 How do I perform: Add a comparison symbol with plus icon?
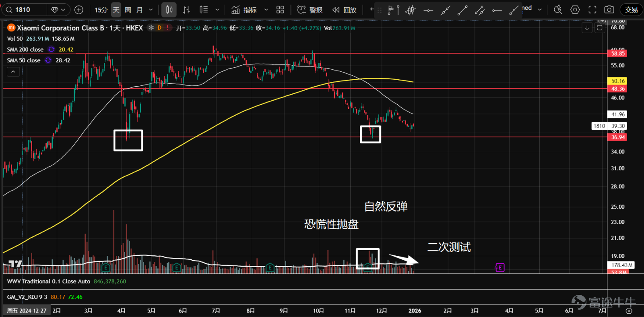tap(79, 10)
